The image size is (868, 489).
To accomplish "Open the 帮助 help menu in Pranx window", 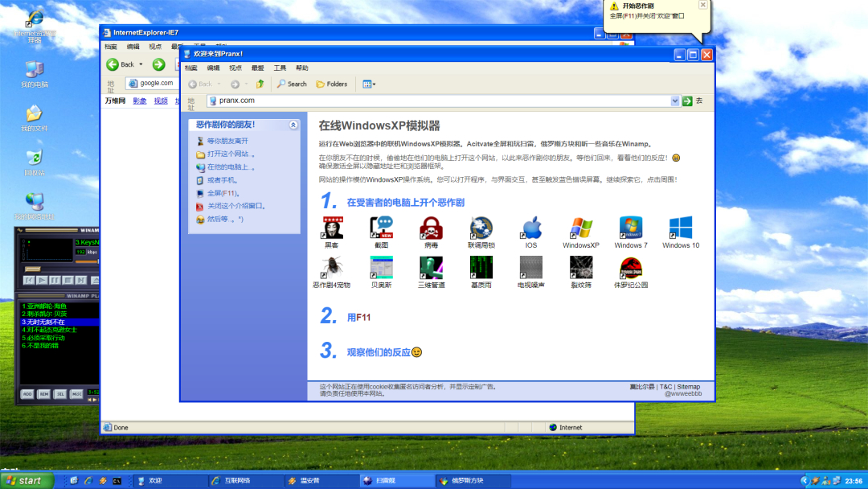I will pyautogui.click(x=301, y=68).
